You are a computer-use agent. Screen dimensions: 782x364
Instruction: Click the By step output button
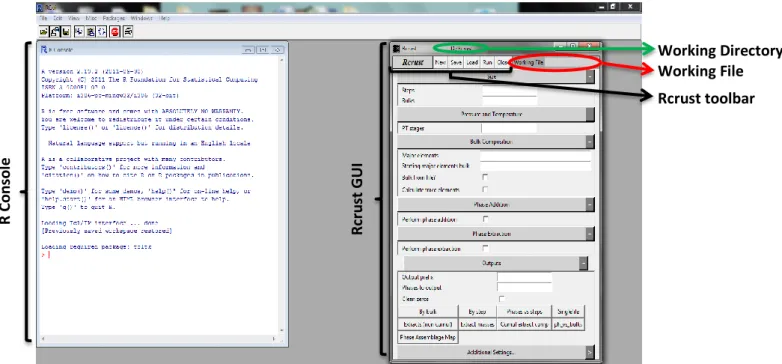tap(477, 312)
